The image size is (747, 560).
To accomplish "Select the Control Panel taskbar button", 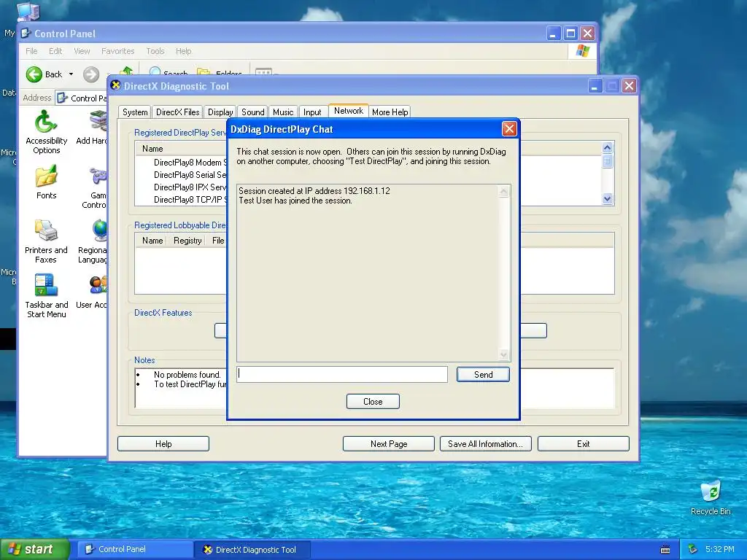I will click(x=135, y=550).
